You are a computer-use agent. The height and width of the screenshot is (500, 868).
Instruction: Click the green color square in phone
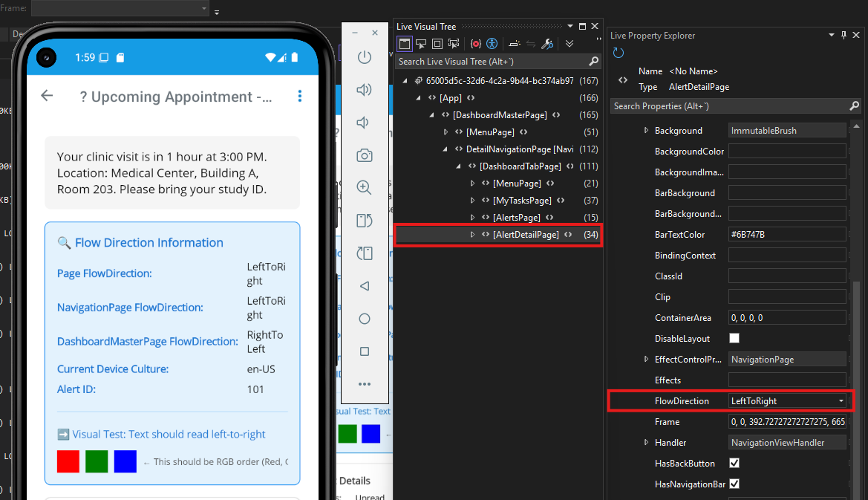(97, 461)
